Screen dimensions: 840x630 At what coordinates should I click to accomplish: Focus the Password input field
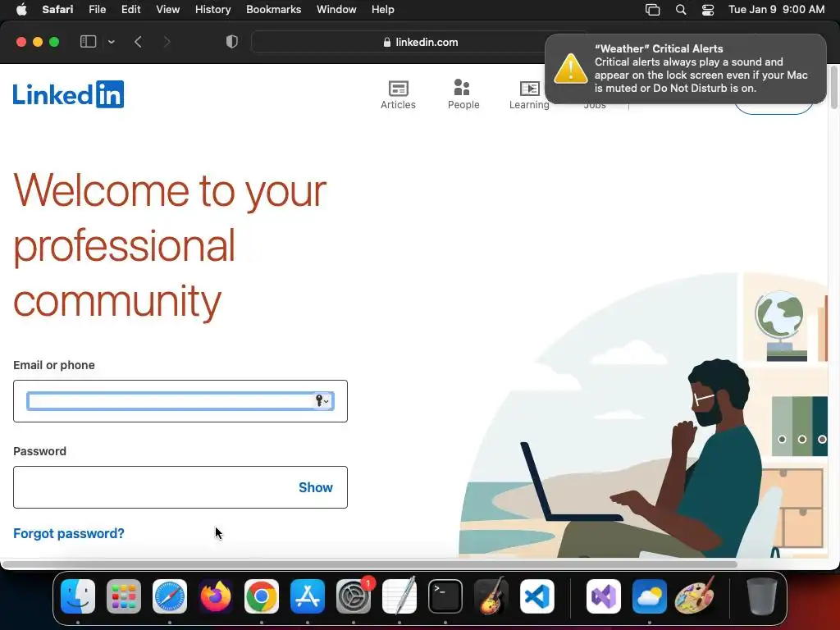point(180,487)
